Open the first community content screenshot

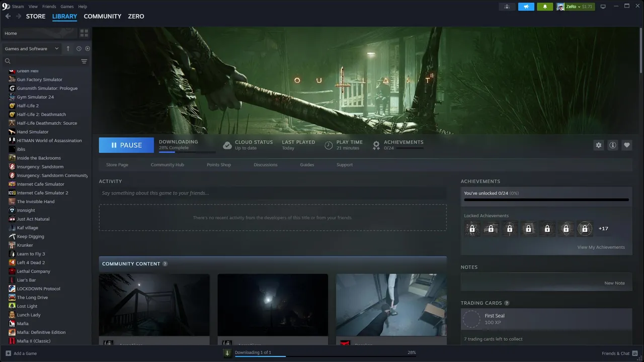[x=154, y=305]
